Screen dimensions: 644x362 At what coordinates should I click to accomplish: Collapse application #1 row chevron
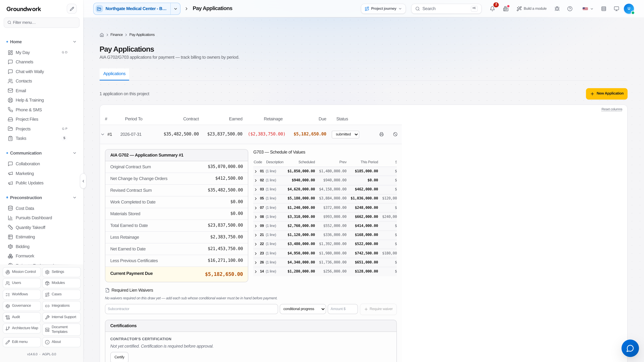click(102, 134)
